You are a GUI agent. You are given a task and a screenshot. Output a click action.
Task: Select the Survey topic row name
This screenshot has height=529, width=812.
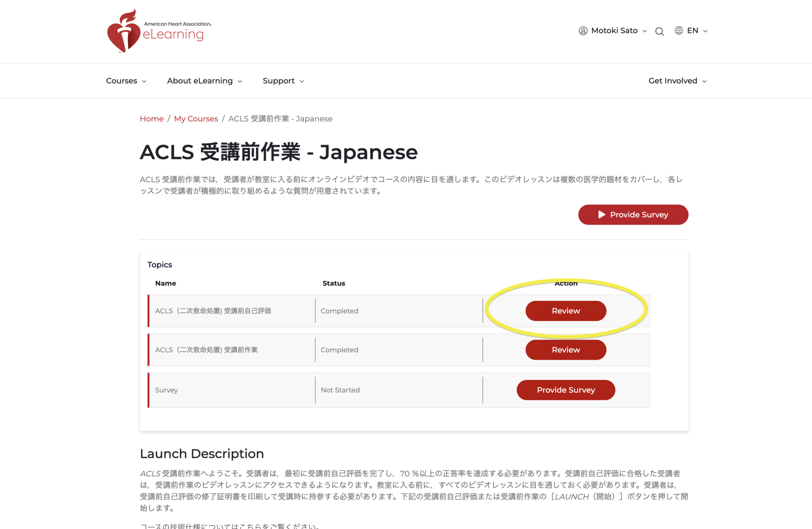[167, 390]
